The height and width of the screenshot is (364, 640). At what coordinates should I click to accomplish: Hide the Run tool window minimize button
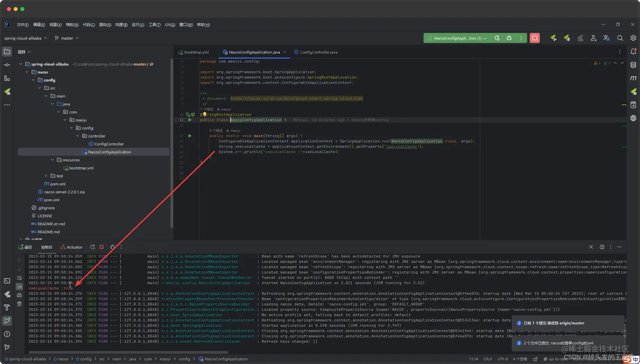(619, 247)
